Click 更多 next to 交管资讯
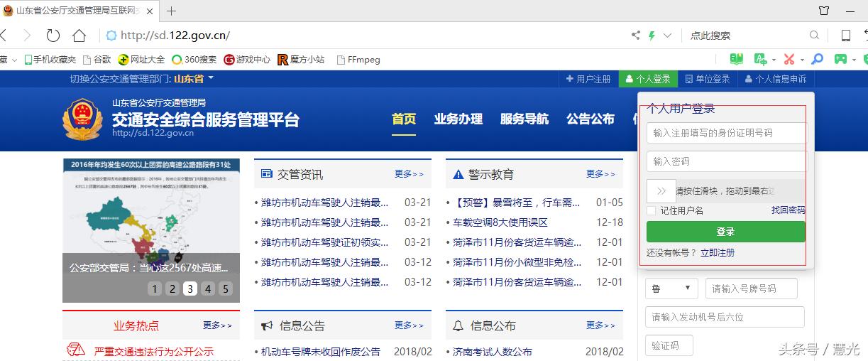868x361 pixels. [x=409, y=174]
